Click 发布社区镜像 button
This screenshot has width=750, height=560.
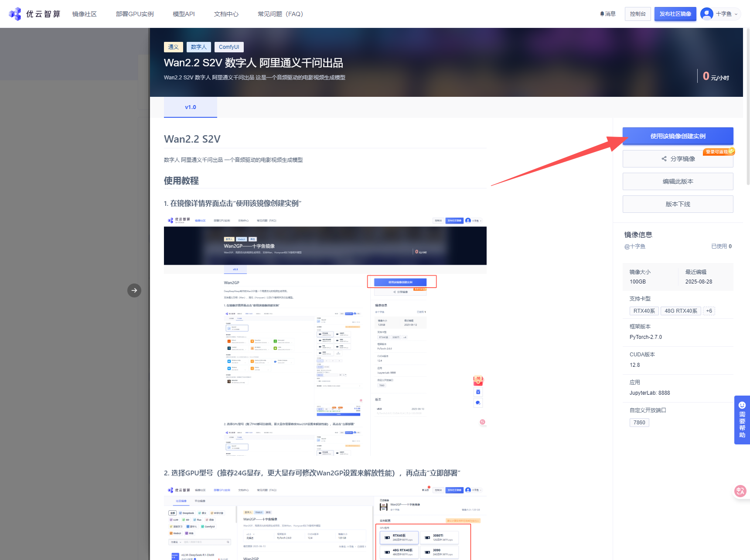pyautogui.click(x=675, y=14)
